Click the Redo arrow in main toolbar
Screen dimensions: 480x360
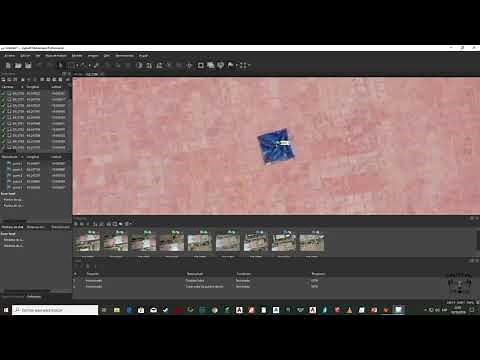point(49,65)
